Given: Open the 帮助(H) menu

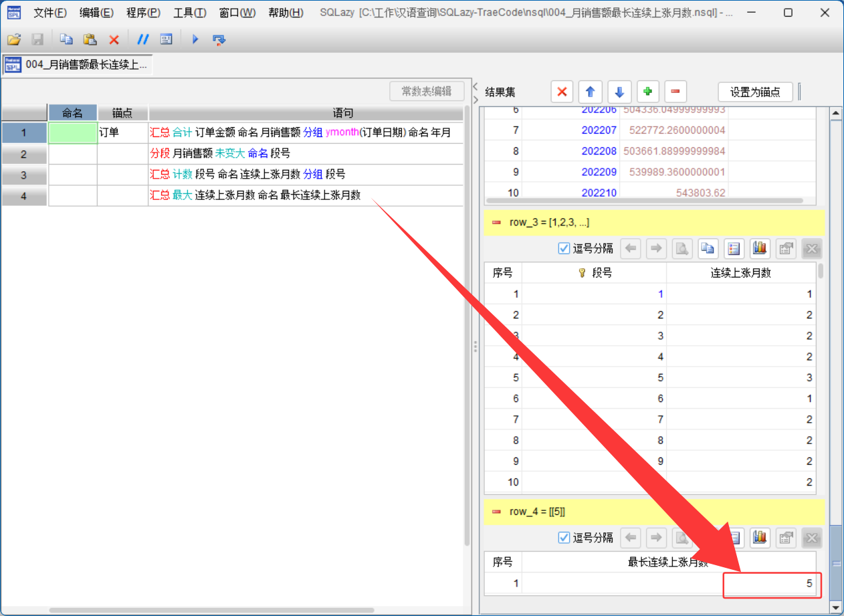Looking at the screenshot, I should (286, 13).
